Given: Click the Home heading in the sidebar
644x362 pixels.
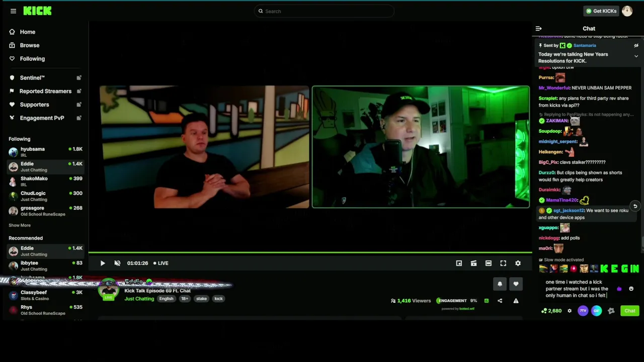Looking at the screenshot, I should tap(28, 32).
